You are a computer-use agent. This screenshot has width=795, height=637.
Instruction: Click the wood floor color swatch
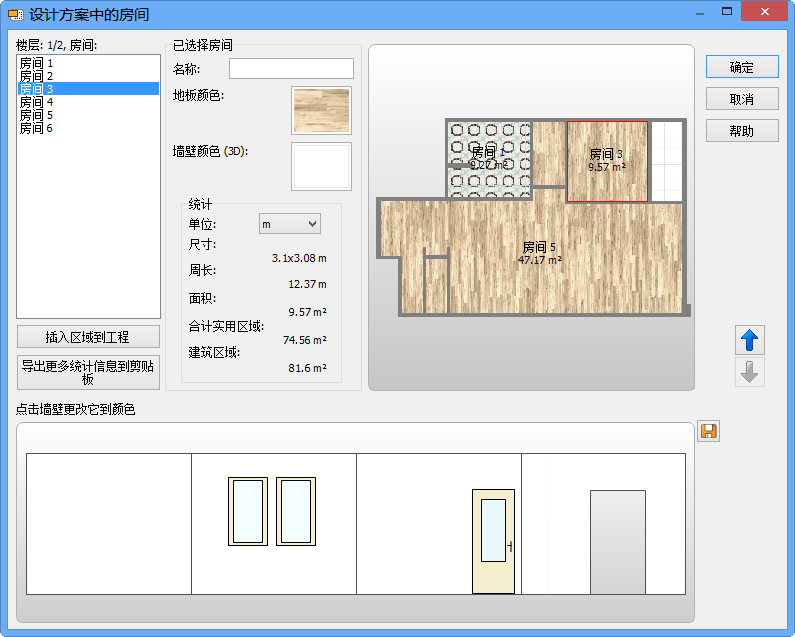(321, 111)
